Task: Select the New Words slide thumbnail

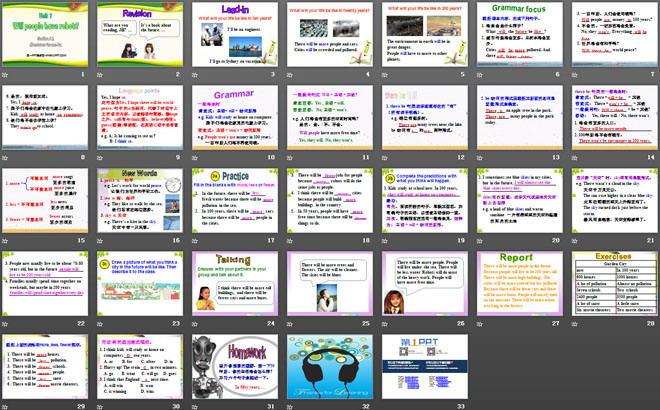Action: (x=140, y=201)
